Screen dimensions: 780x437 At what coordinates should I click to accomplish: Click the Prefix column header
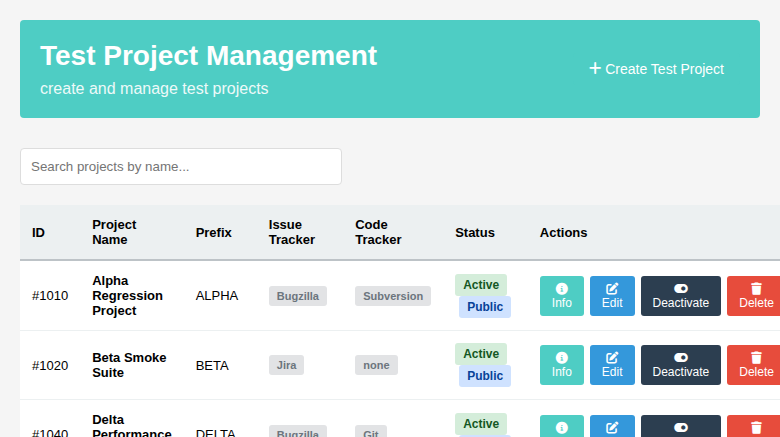pyautogui.click(x=213, y=232)
